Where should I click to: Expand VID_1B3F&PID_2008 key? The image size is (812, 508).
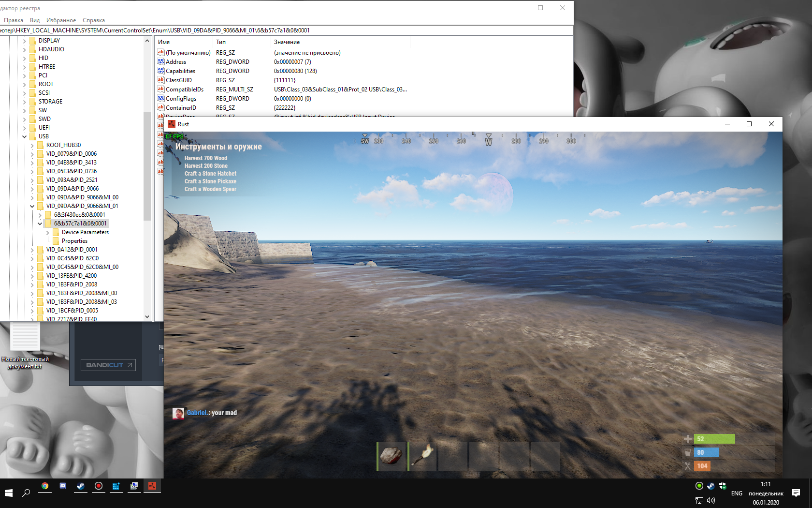(x=32, y=284)
